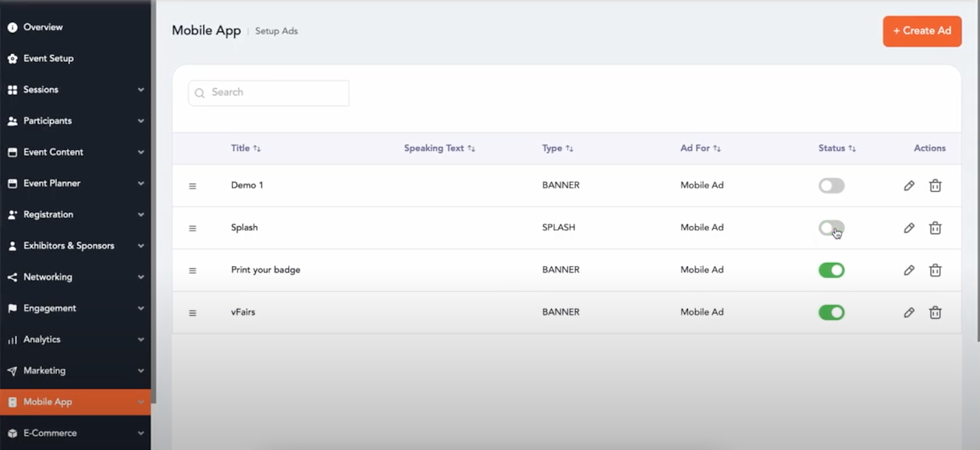Expand the Event Content chevron
The width and height of the screenshot is (980, 450).
tap(141, 152)
